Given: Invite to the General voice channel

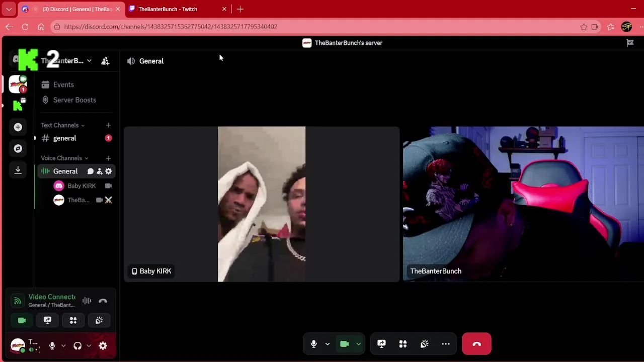Looking at the screenshot, I should click(x=100, y=171).
